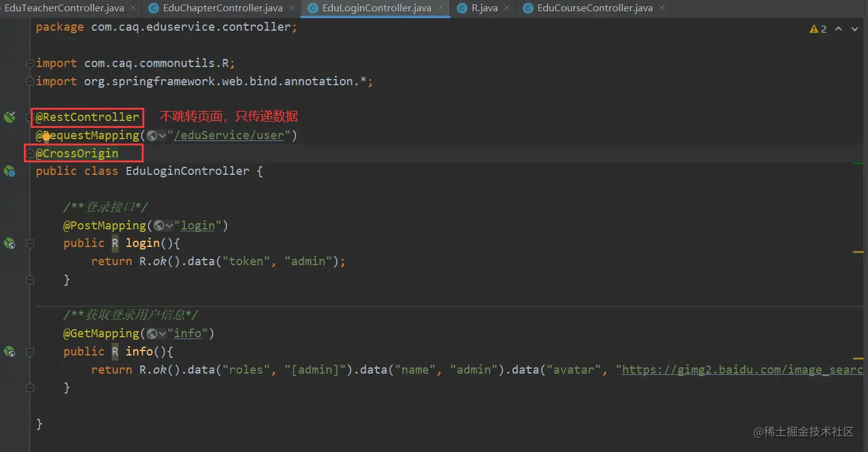
Task: Click the class icon on EduCourseController.java tab
Action: coord(528,8)
